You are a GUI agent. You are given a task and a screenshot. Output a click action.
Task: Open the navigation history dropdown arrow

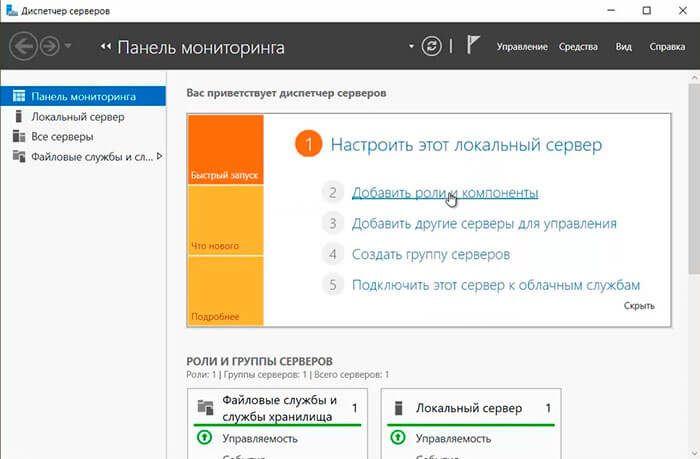68,46
